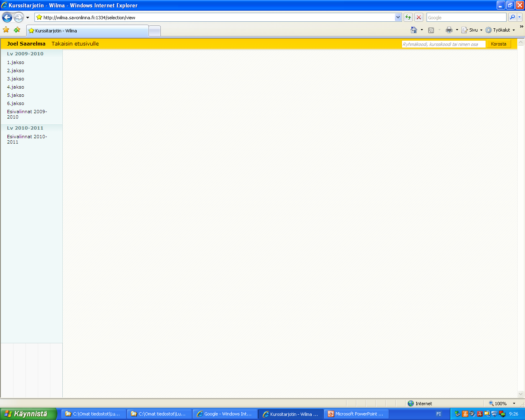
Task: Click the Favorites star icon
Action: [6, 30]
